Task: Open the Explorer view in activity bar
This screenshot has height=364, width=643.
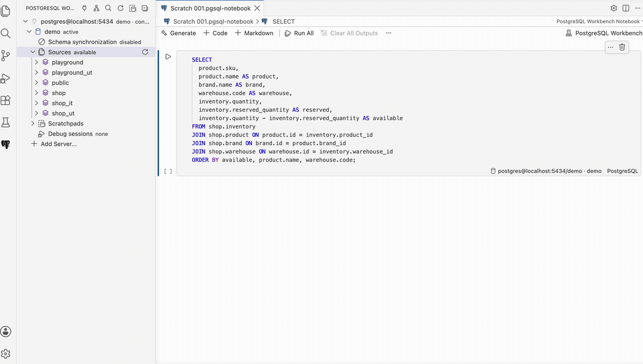Action: 6,11
